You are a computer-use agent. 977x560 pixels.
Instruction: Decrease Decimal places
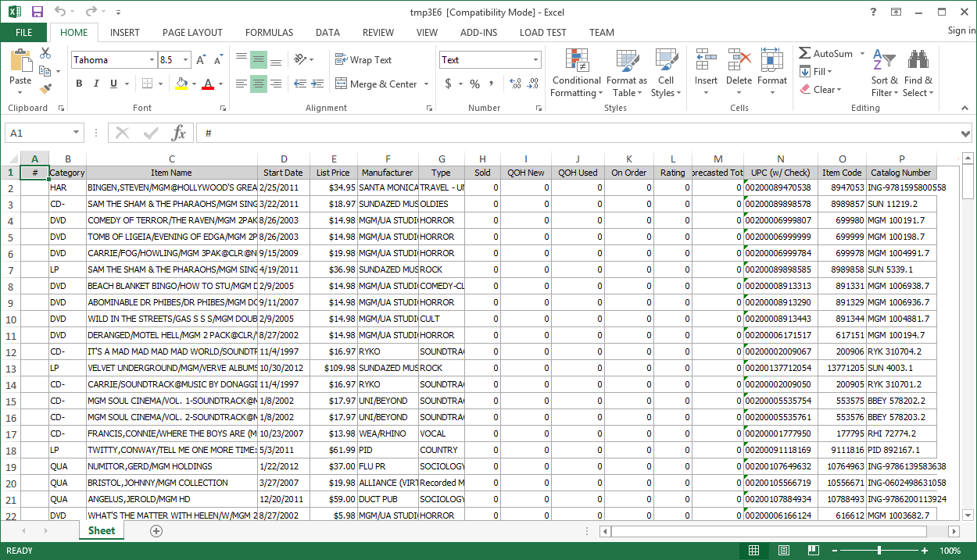(533, 84)
